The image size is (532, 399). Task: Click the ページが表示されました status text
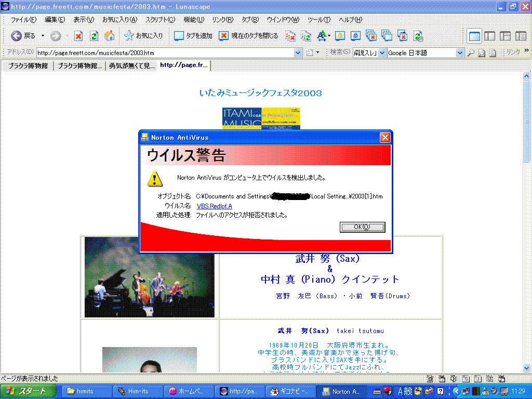coord(29,378)
